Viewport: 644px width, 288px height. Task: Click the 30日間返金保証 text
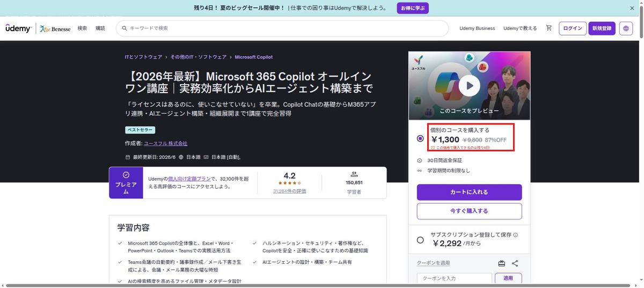(x=444, y=160)
